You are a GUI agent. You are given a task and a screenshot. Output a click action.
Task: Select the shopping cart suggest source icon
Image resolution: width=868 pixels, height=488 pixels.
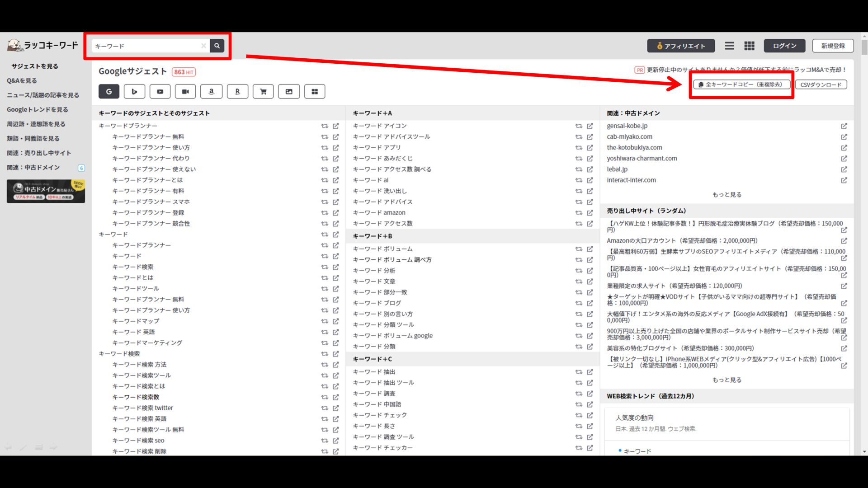[x=263, y=91]
